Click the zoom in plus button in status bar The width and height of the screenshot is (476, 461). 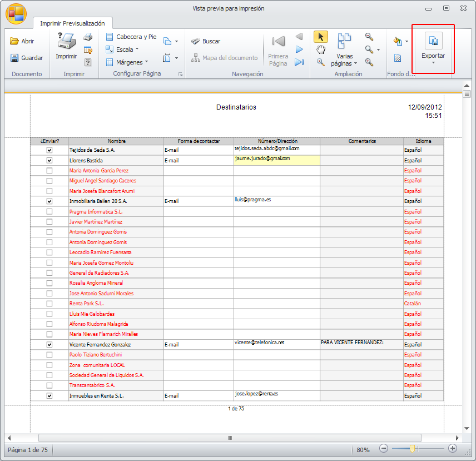coord(453,449)
